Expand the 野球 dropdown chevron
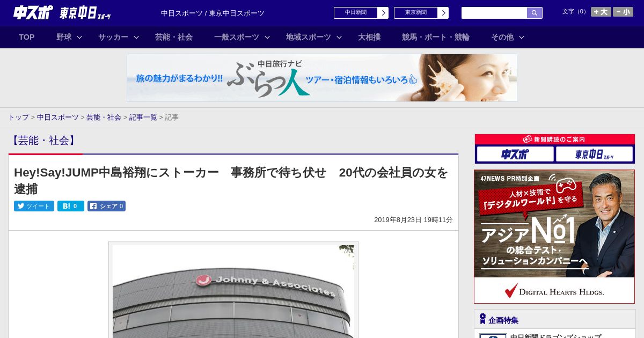The height and width of the screenshot is (338, 644). (x=79, y=37)
